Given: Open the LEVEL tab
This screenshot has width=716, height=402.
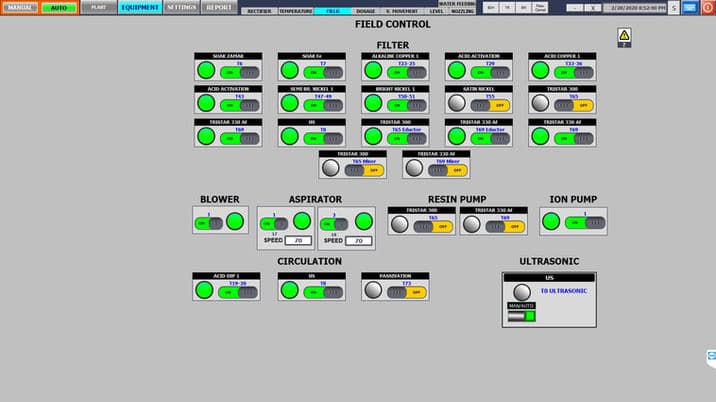Looking at the screenshot, I should tap(436, 11).
